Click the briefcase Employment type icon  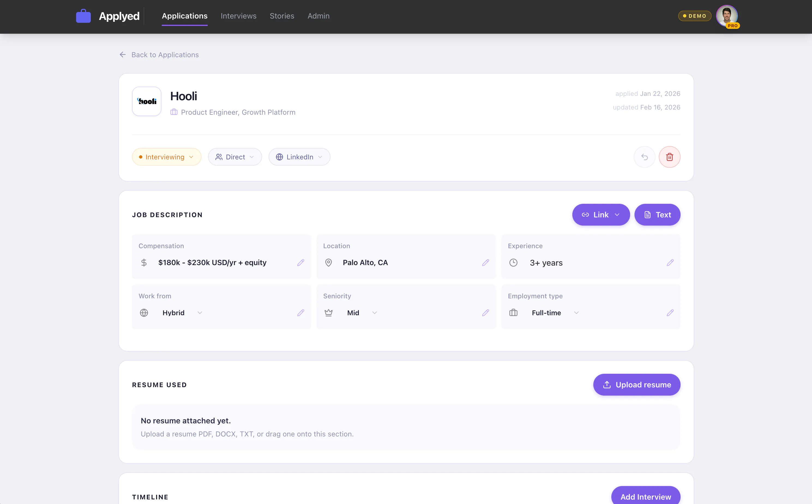click(513, 313)
